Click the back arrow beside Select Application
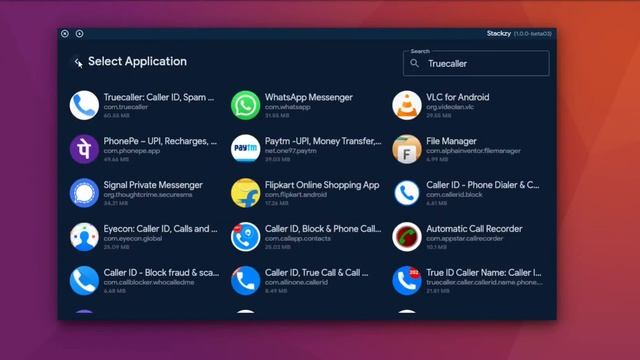 pyautogui.click(x=78, y=62)
